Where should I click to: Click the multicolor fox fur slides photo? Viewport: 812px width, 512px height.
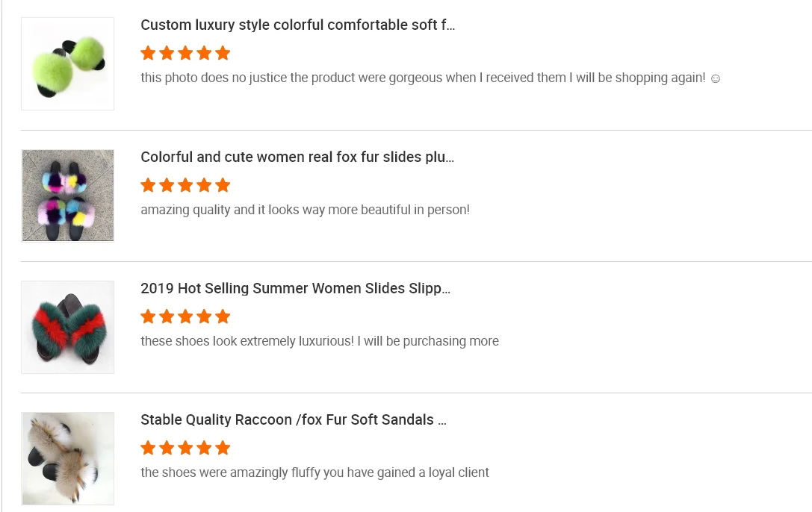[x=67, y=196]
